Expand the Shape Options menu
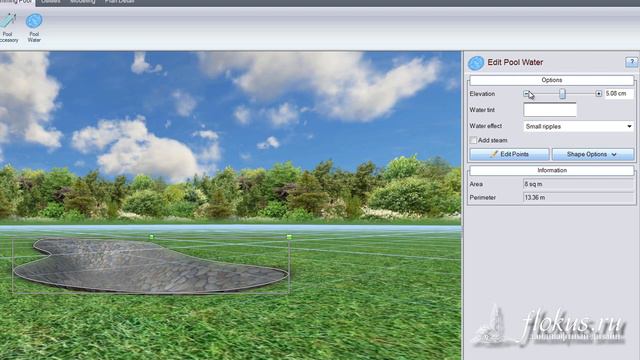The width and height of the screenshot is (640, 360). 593,154
